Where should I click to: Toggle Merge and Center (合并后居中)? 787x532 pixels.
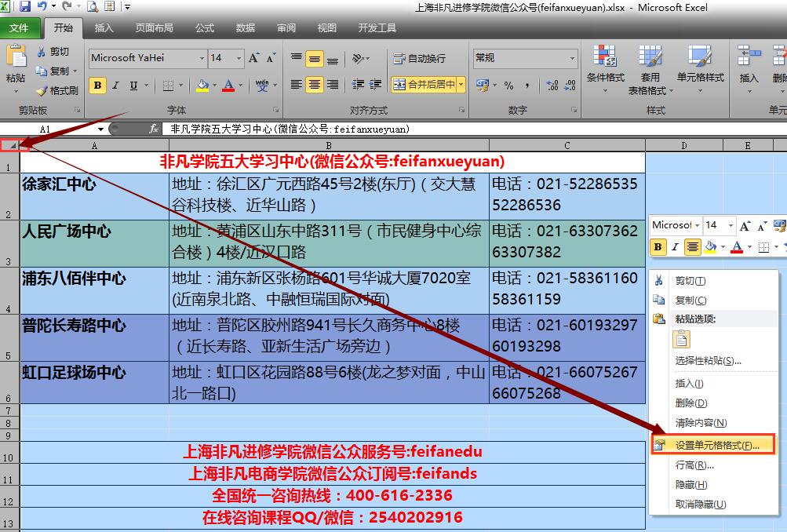click(424, 84)
